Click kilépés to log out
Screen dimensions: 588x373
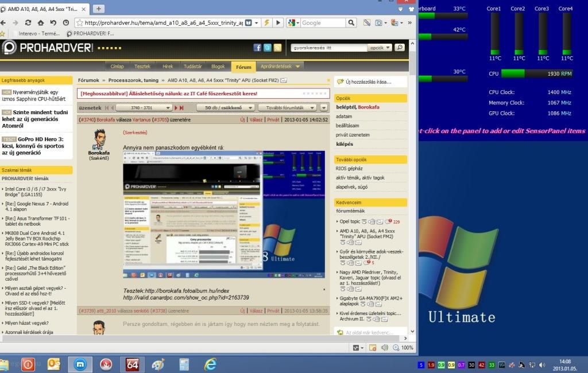point(345,144)
